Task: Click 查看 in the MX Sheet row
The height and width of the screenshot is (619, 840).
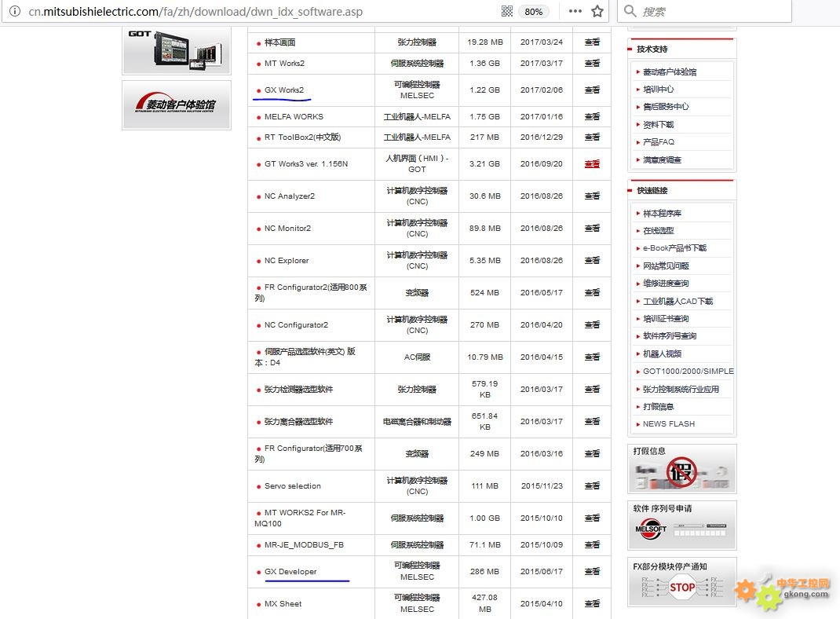Action: tap(592, 604)
